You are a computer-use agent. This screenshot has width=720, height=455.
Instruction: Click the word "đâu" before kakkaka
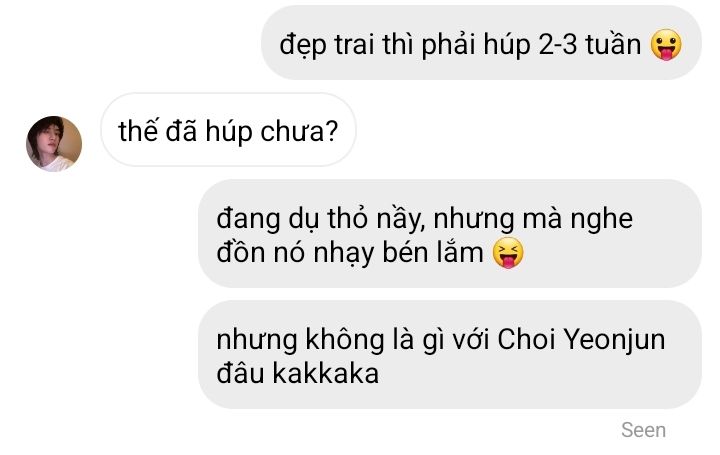(240, 373)
